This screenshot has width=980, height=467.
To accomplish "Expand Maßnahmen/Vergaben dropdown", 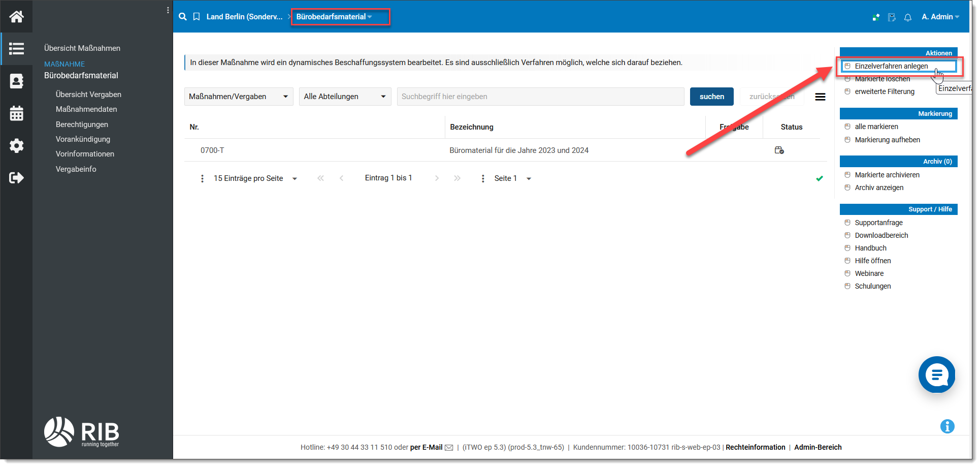I will pos(239,97).
